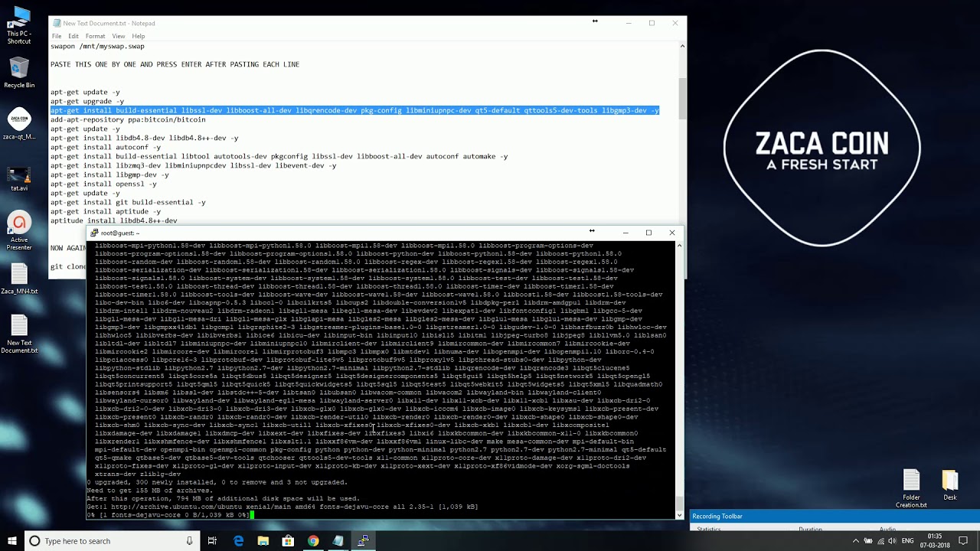Maximize the Notepad window
This screenshot has height=551, width=980.
(652, 23)
